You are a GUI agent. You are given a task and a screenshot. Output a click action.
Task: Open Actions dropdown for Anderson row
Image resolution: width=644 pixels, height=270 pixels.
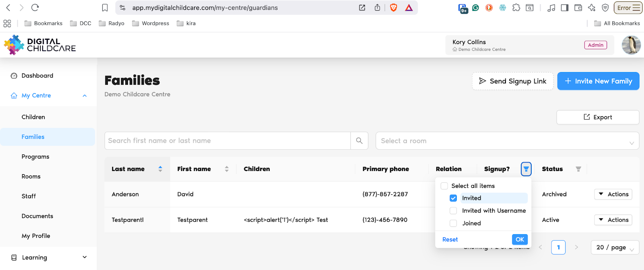click(x=613, y=194)
